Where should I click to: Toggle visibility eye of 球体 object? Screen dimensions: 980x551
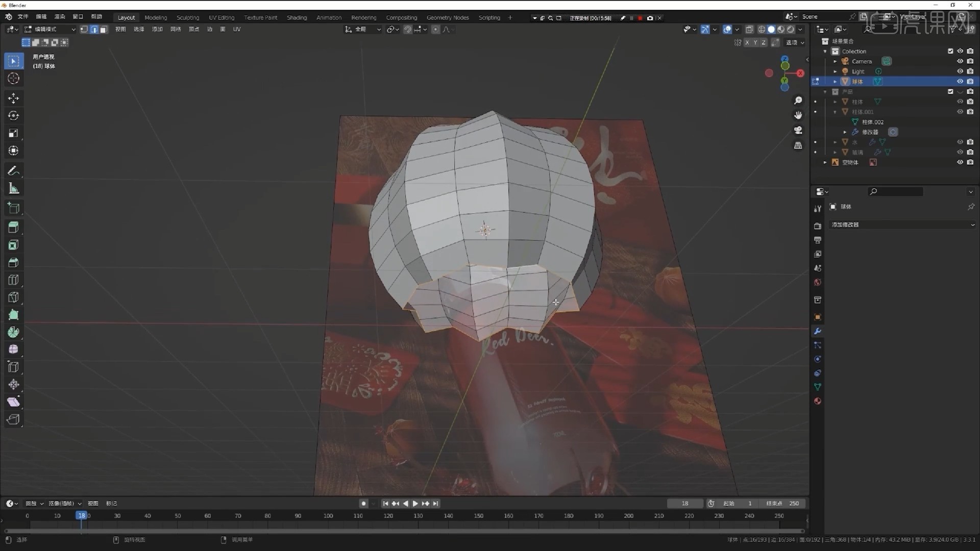click(x=960, y=82)
